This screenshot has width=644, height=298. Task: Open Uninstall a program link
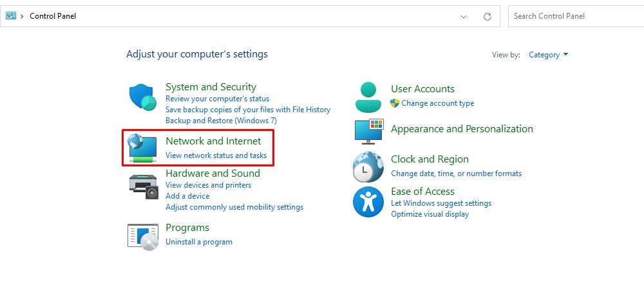point(199,242)
